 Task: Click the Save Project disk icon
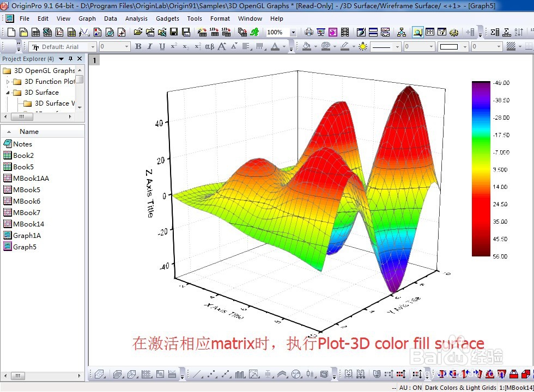point(174,32)
